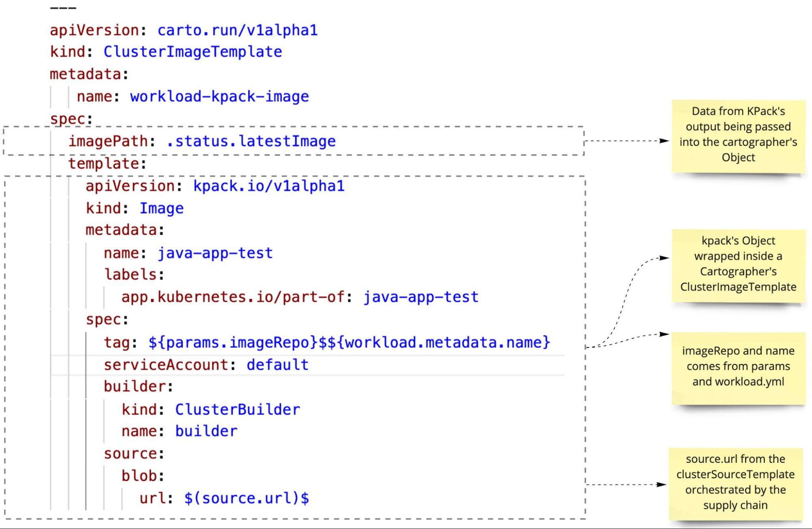Click the ClusterImageTemplate kind value
Image resolution: width=812 pixels, height=529 pixels.
click(x=193, y=52)
